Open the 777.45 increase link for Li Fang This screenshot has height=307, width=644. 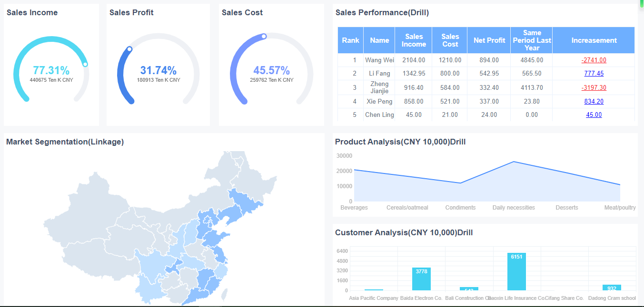594,73
